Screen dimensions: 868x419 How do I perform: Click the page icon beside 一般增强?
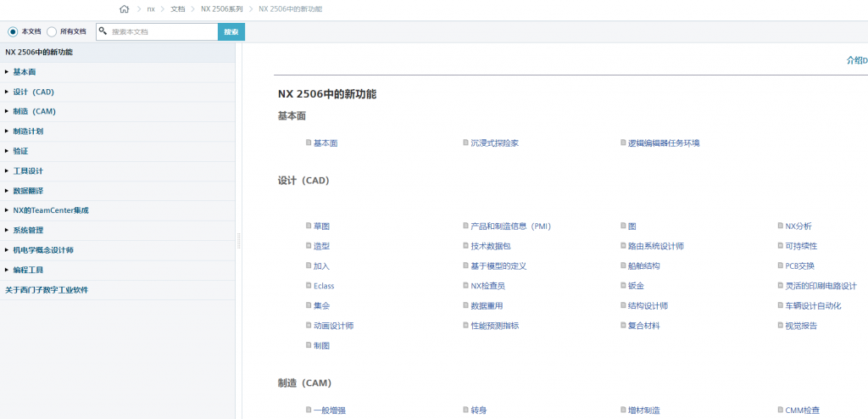tap(309, 410)
